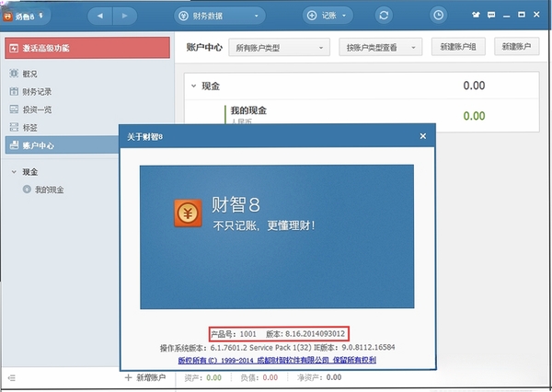Click the 操作系统版本 info line
Image resolution: width=552 pixels, height=392 pixels.
coord(278,348)
